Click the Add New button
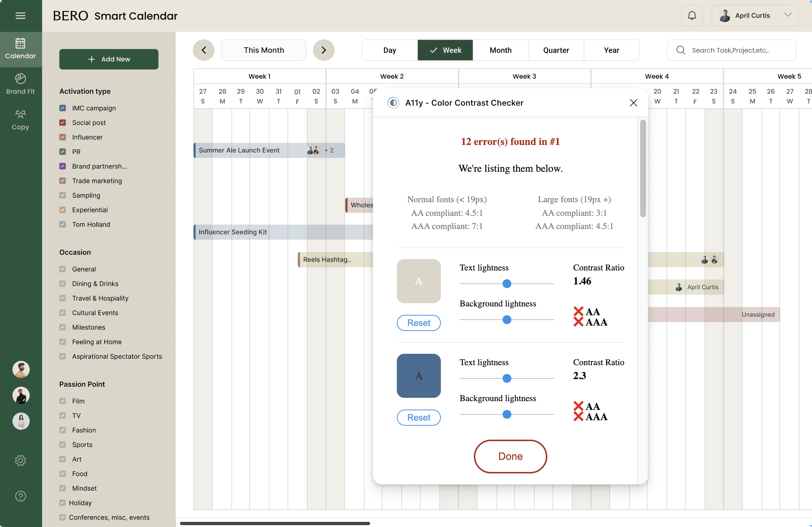The width and height of the screenshot is (812, 527). [109, 59]
